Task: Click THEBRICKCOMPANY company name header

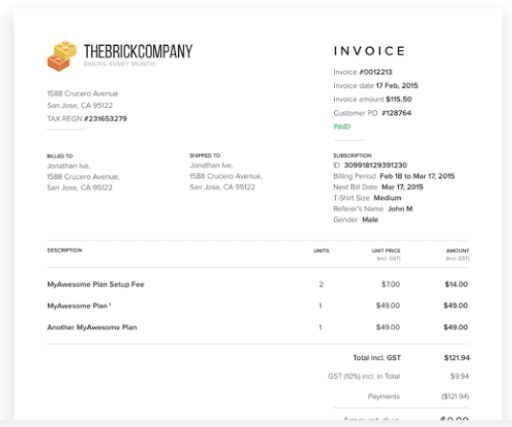Action: 138,51
